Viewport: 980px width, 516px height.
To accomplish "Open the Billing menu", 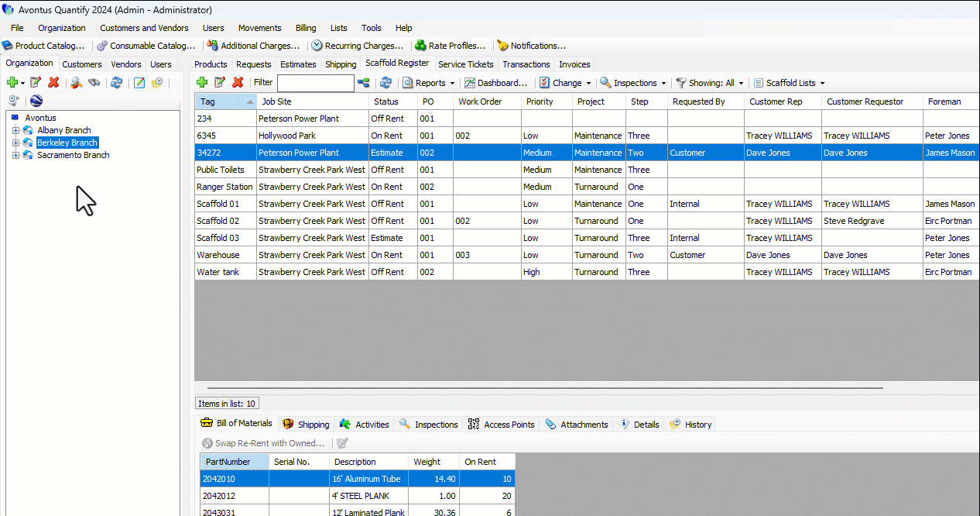I will point(306,28).
